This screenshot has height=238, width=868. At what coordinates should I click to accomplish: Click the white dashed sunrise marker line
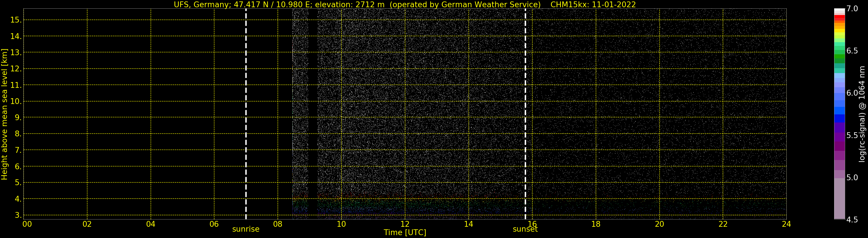[x=246, y=114]
